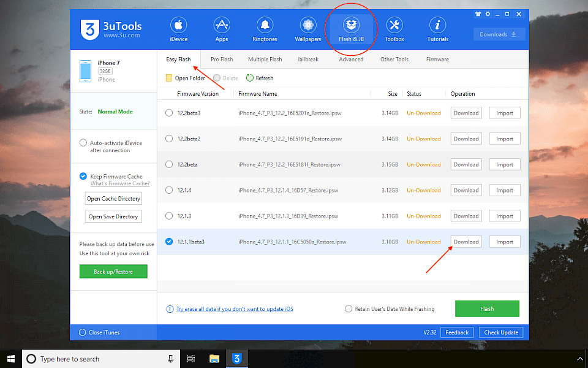Screen dimensions: 588x368
Task: Open the Toolbox section
Action: 394,29
